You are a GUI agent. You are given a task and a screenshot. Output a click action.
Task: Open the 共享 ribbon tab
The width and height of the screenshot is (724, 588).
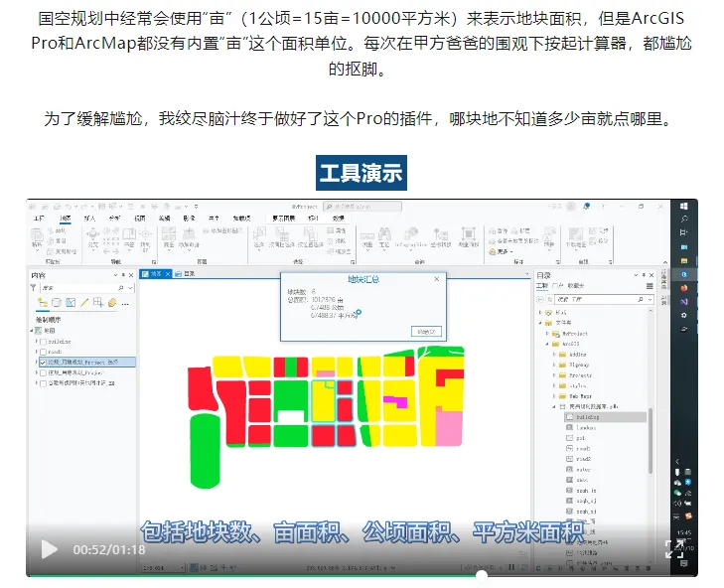[214, 219]
